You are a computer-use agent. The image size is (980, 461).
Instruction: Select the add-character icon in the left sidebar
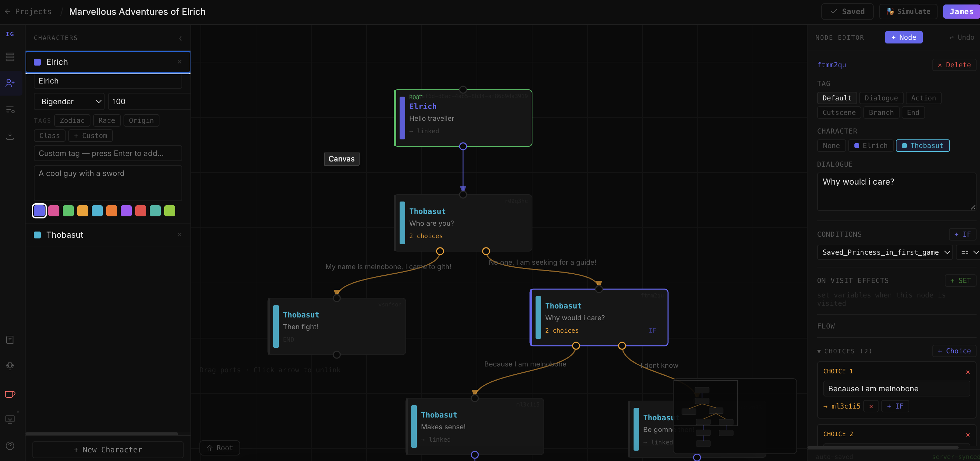click(10, 83)
